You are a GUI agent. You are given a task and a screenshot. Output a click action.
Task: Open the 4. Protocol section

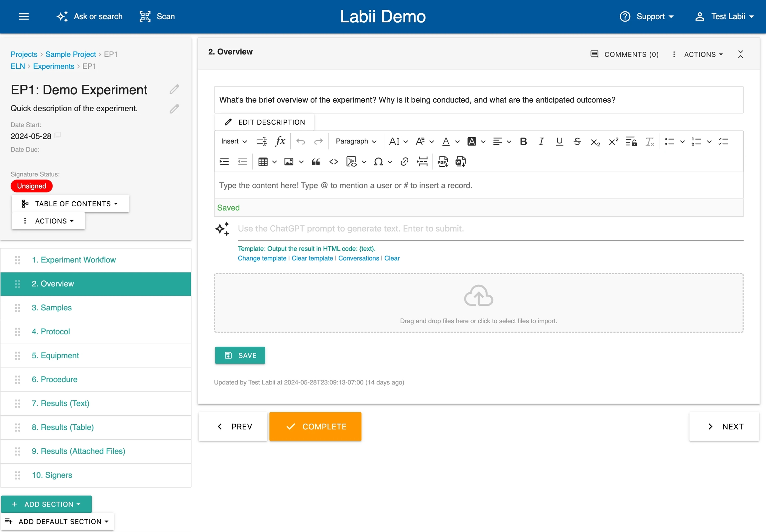(51, 332)
